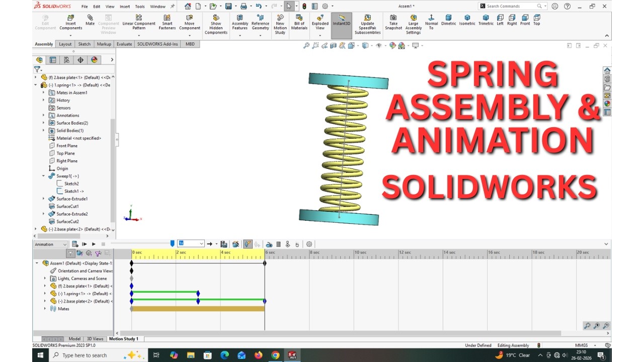
Task: Click the Play button
Action: pos(94,244)
